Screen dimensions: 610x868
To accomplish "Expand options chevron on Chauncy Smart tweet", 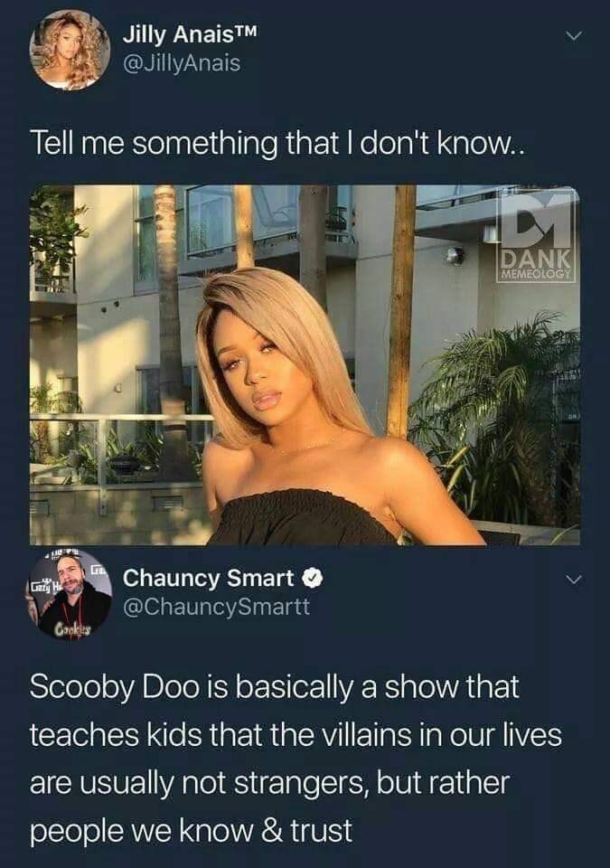I will coord(575,580).
